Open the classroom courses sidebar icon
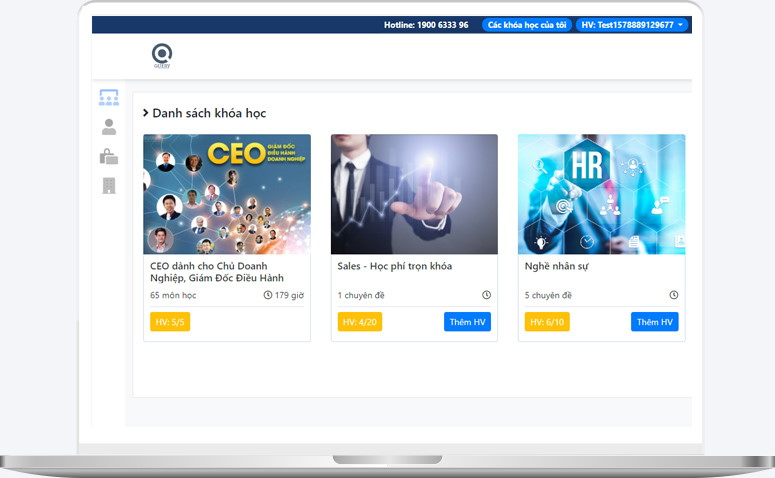Image resolution: width=775 pixels, height=478 pixels. coord(109,98)
